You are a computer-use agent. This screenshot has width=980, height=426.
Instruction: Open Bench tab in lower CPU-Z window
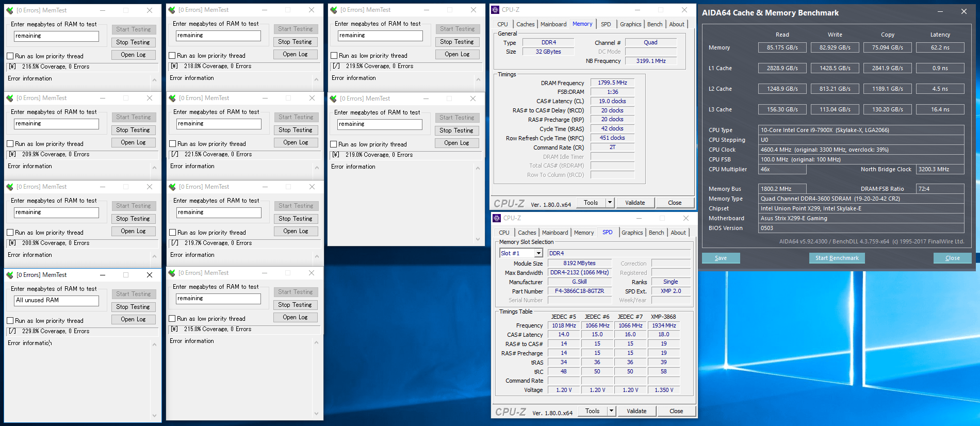coord(657,233)
